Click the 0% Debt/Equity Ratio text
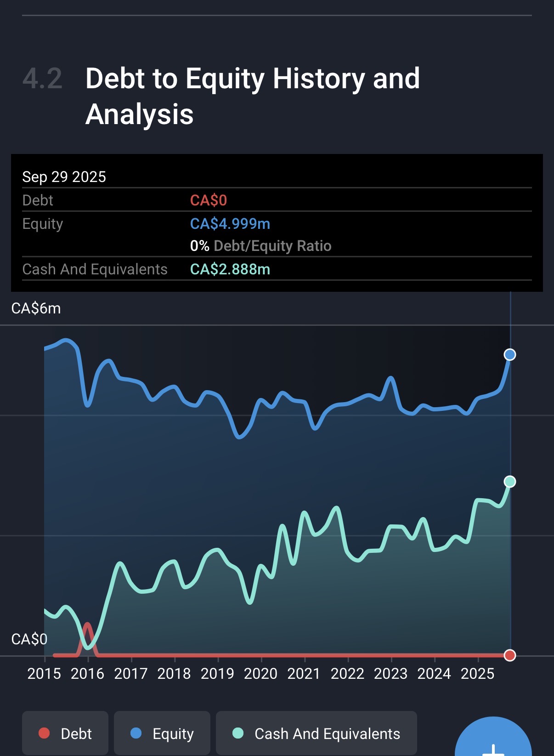 coord(260,246)
